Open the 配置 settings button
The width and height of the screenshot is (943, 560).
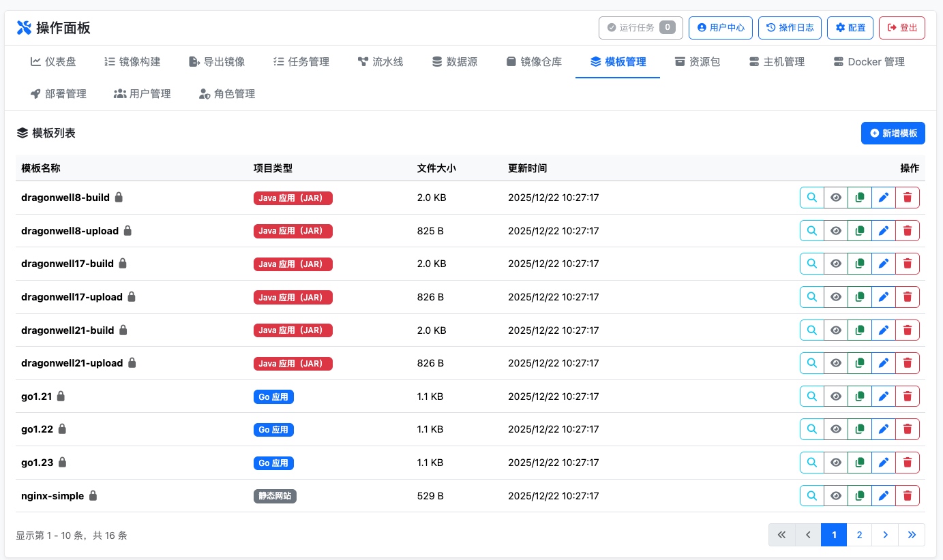click(850, 28)
